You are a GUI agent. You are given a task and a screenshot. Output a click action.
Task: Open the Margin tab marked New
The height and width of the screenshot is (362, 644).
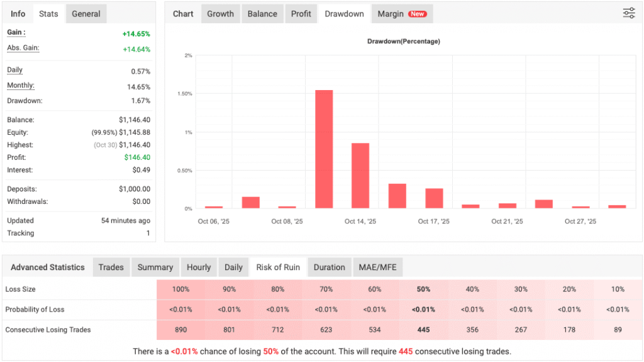(x=401, y=14)
